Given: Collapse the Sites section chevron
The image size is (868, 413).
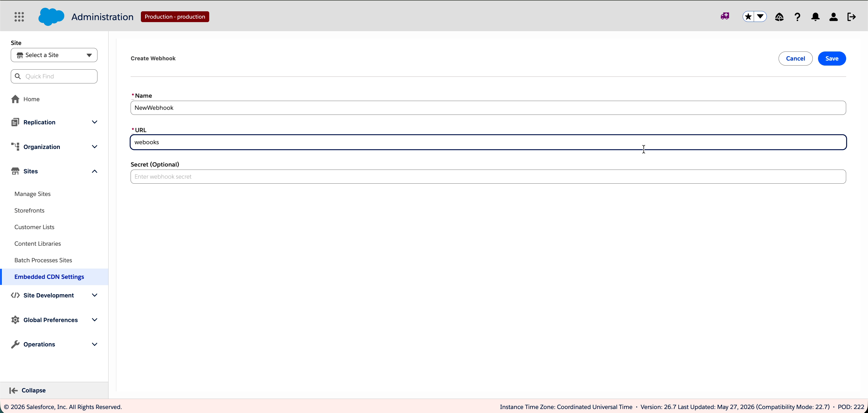Looking at the screenshot, I should pyautogui.click(x=94, y=171).
